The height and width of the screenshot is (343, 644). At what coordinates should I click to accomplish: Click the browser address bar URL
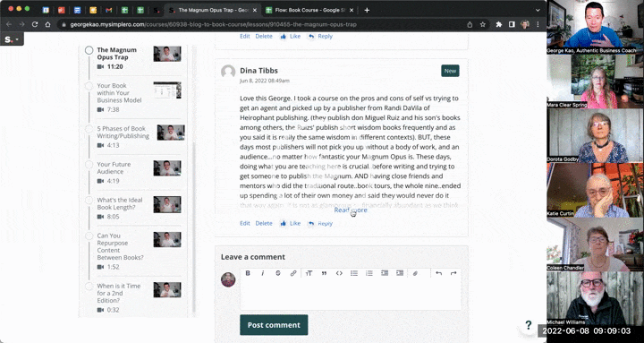pyautogui.click(x=213, y=24)
